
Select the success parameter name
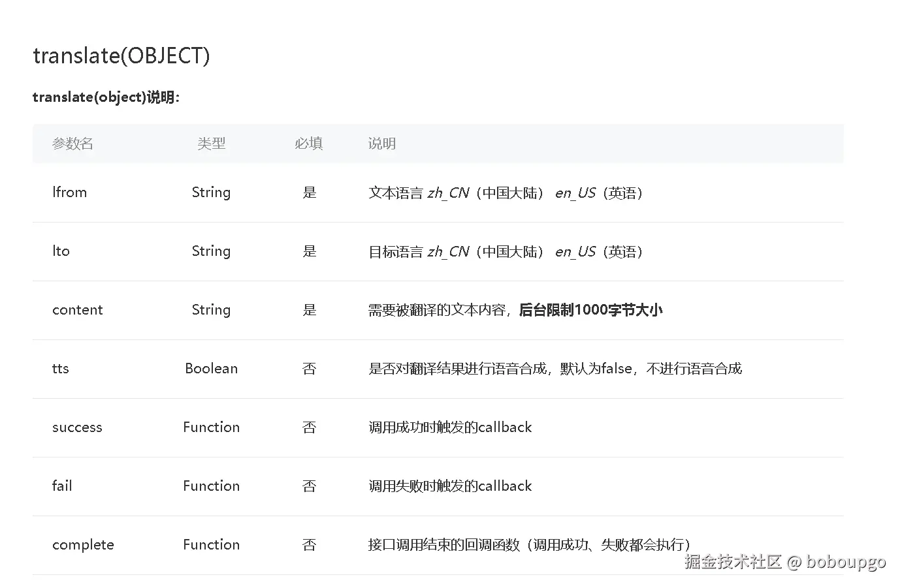click(77, 427)
